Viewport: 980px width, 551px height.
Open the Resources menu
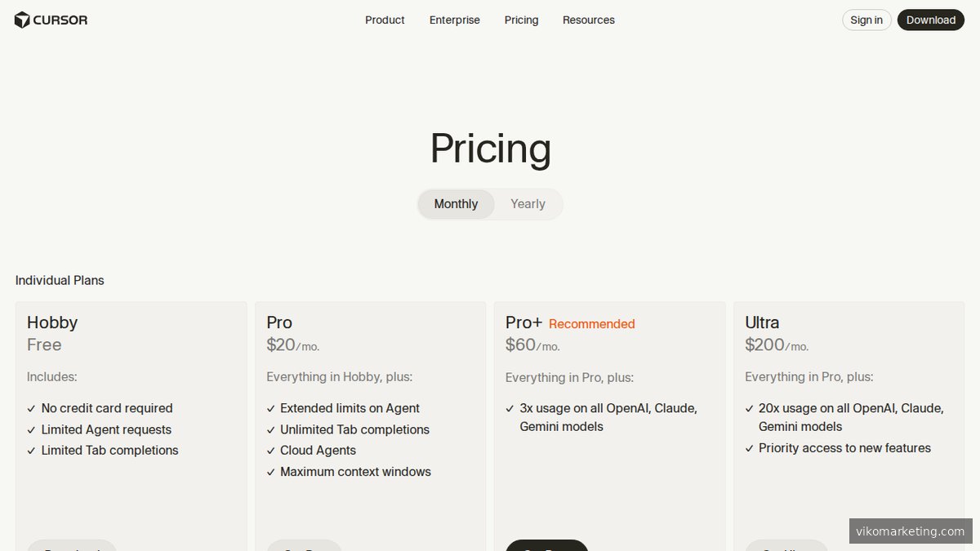tap(588, 20)
